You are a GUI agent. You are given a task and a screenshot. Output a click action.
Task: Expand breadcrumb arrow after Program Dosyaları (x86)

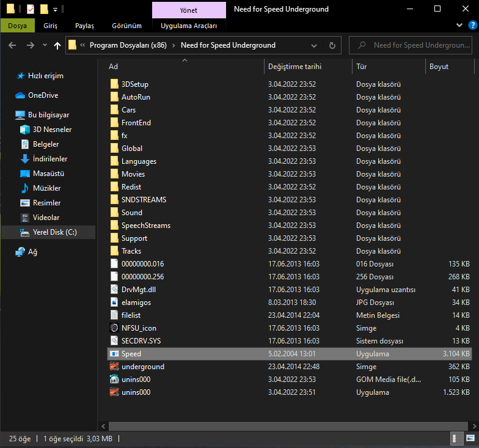coord(174,45)
